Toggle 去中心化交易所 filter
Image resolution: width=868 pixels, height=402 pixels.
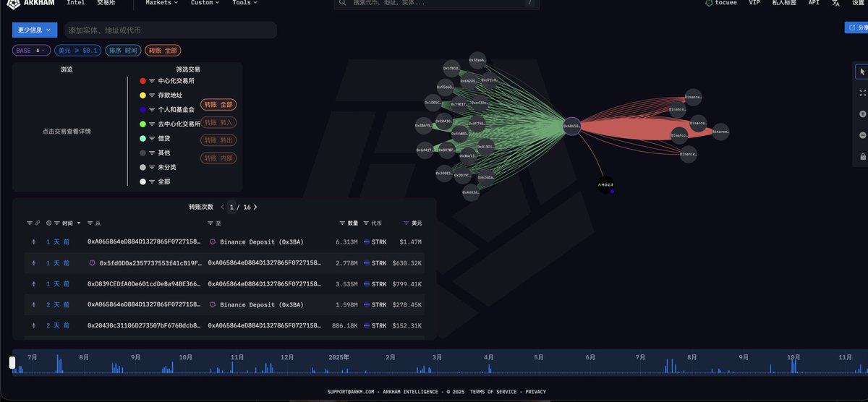point(171,124)
